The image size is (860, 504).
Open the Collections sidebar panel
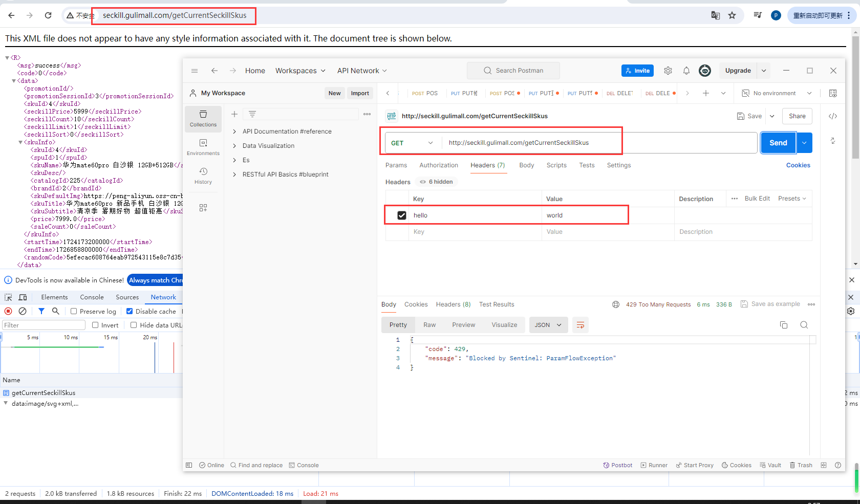point(203,118)
